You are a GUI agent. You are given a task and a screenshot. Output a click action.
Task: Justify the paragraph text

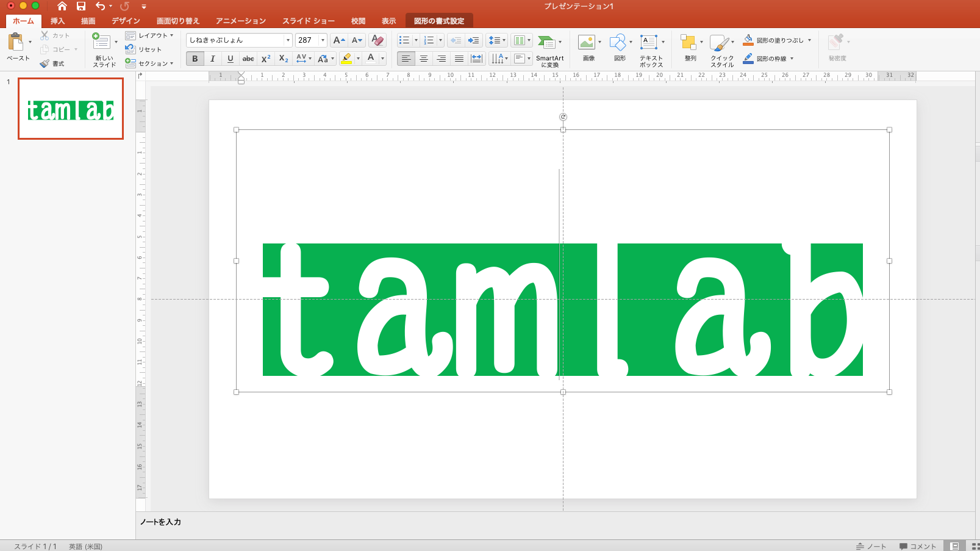click(x=459, y=59)
